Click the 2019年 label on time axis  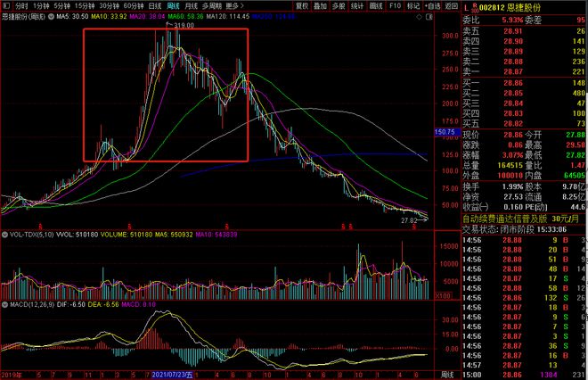point(12,375)
